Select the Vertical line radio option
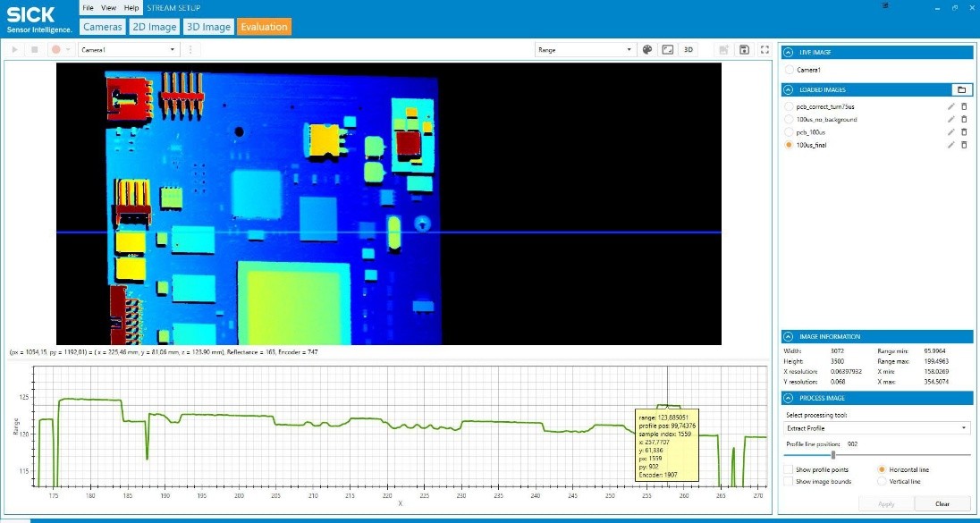This screenshot has width=980, height=523. (883, 481)
